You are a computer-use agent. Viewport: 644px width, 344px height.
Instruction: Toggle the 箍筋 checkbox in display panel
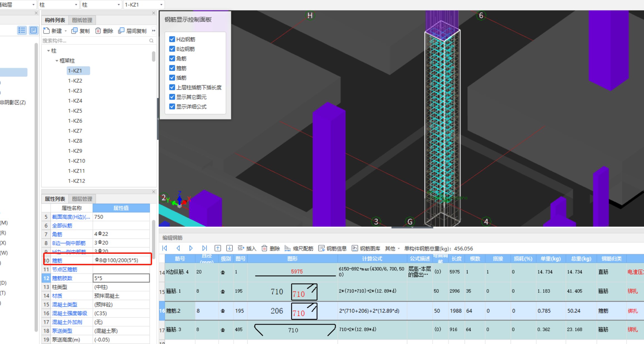pos(172,68)
